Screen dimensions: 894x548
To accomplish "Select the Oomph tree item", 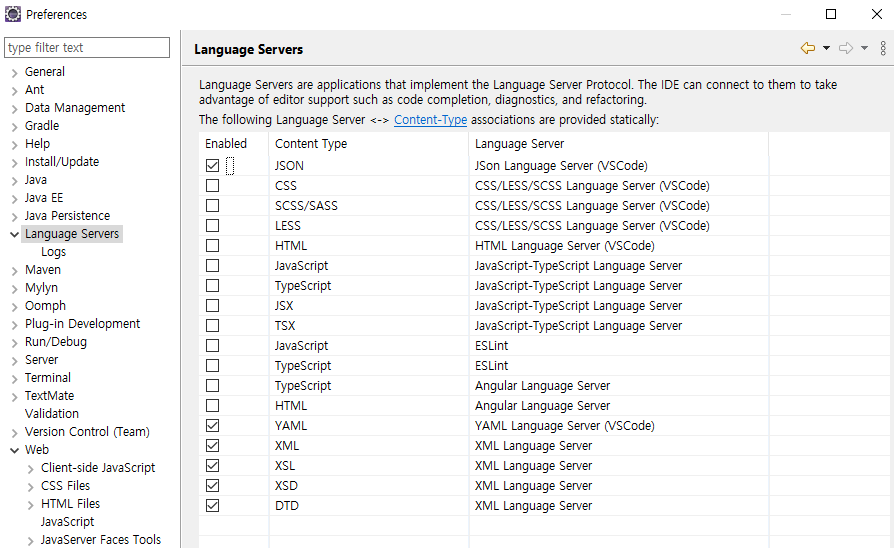I will [46, 306].
